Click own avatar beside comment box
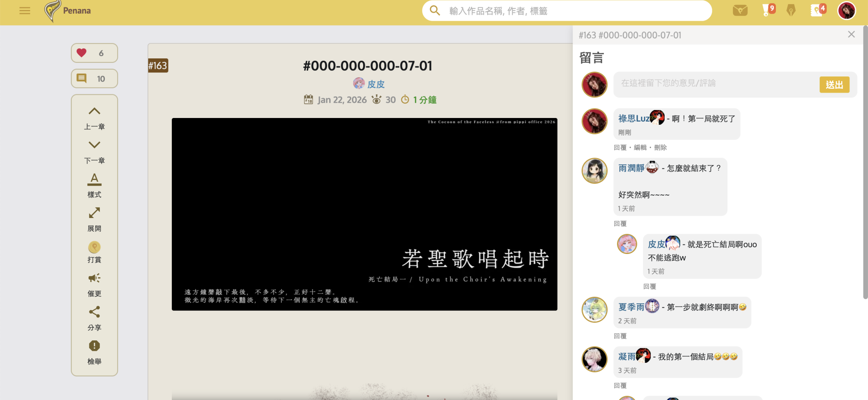This screenshot has height=400, width=868. pos(595,85)
